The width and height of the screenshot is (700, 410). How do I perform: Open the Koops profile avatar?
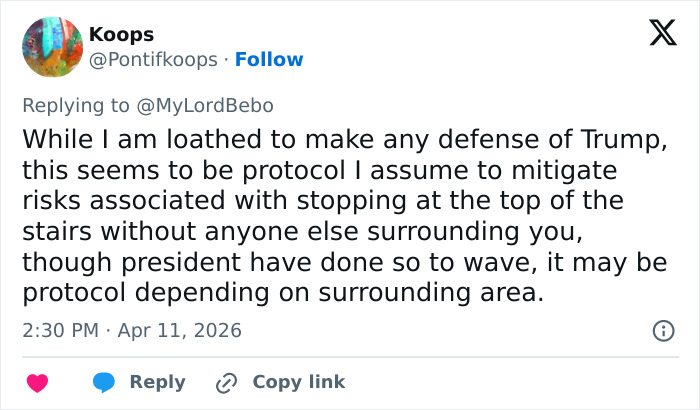(52, 47)
